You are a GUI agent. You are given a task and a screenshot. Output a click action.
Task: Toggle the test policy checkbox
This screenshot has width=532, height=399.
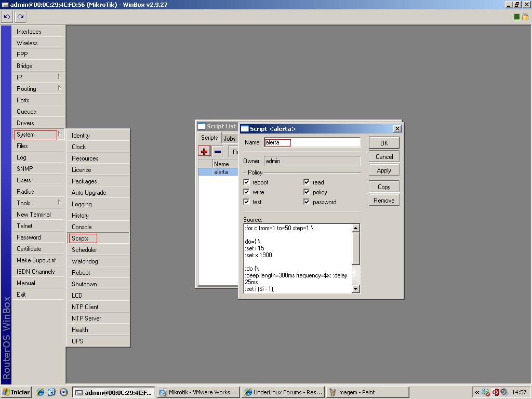tap(246, 202)
